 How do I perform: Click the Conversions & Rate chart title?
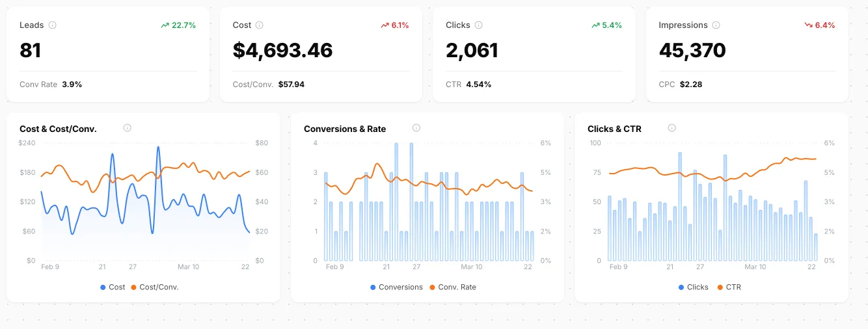[345, 129]
